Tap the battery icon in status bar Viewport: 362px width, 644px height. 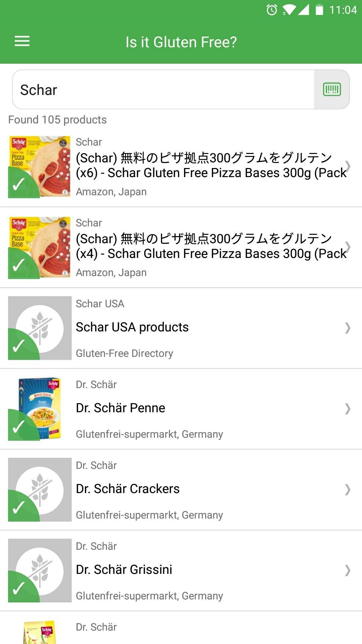click(x=319, y=10)
